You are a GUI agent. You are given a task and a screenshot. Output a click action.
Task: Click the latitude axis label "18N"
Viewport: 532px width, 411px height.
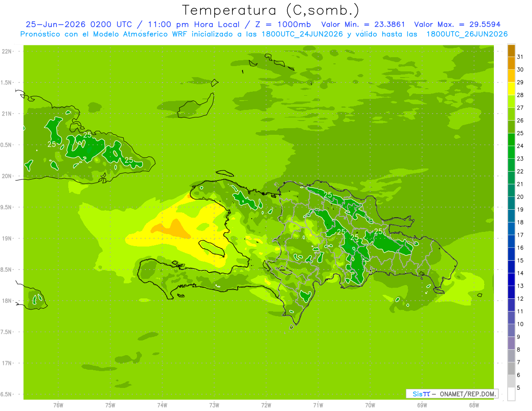7,301
